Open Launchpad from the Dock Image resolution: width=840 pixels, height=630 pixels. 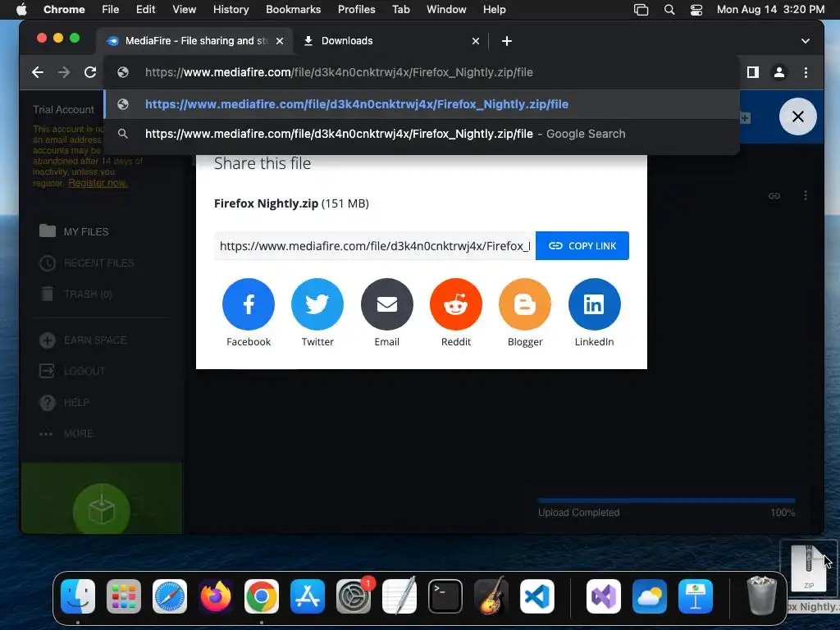[x=124, y=596]
